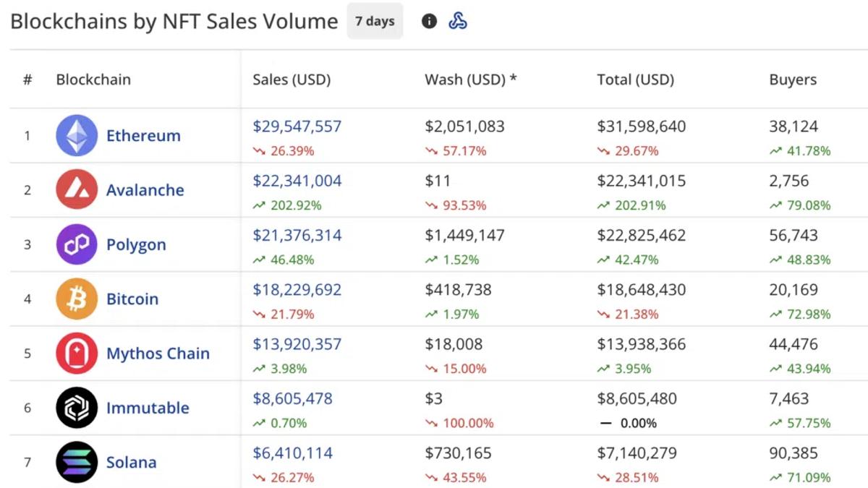Click Immutable buyers count 7,463
Viewport: 868px width, 488px height.
[789, 398]
